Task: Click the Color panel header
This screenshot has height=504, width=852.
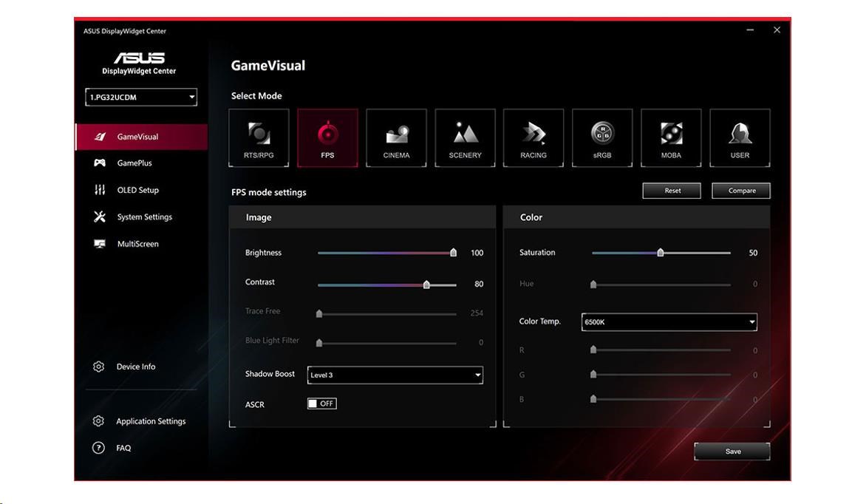Action: [x=637, y=217]
